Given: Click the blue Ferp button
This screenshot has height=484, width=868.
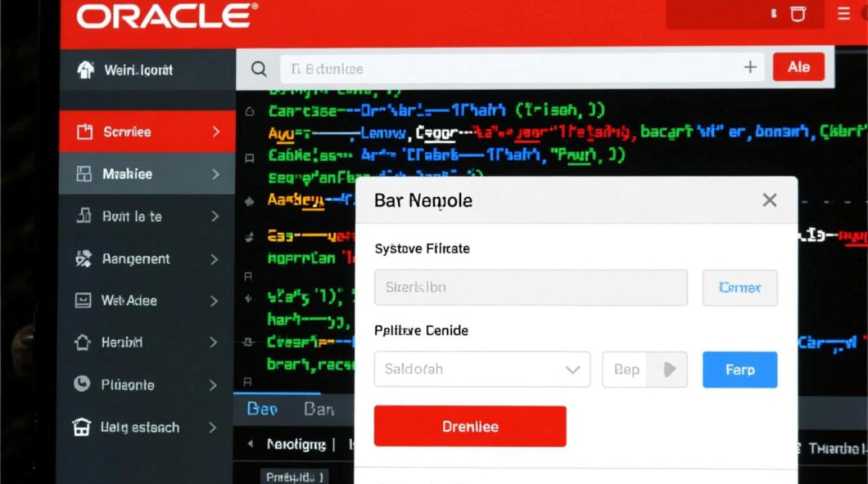Looking at the screenshot, I should pyautogui.click(x=739, y=369).
